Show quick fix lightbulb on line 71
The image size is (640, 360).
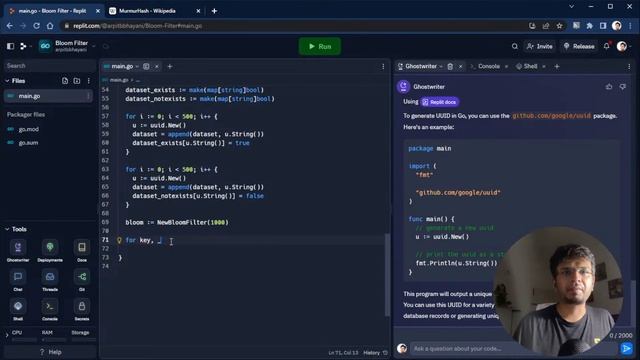(x=119, y=240)
